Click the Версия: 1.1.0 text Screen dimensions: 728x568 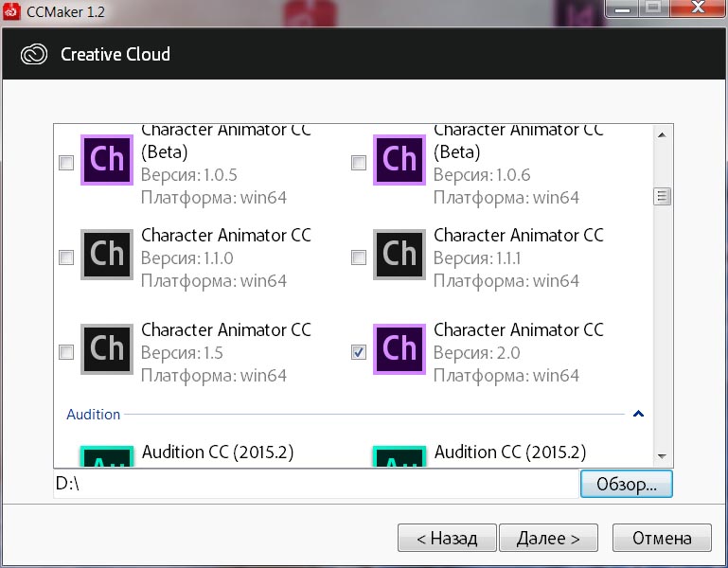coord(187,258)
